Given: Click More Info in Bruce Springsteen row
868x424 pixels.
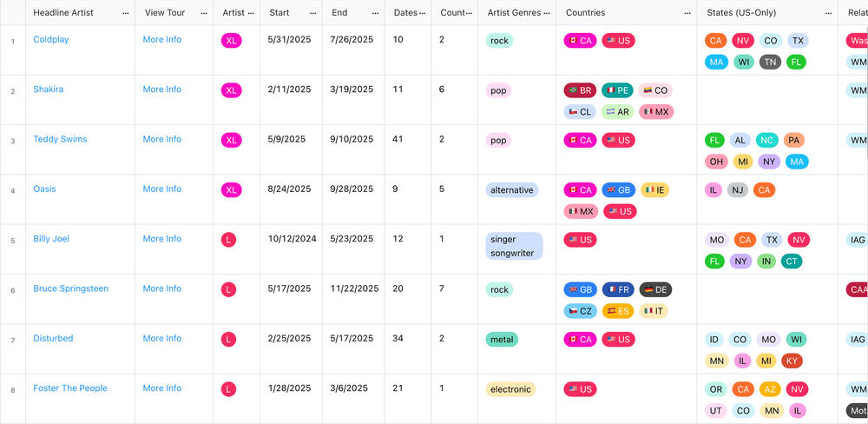Looking at the screenshot, I should (x=162, y=288).
